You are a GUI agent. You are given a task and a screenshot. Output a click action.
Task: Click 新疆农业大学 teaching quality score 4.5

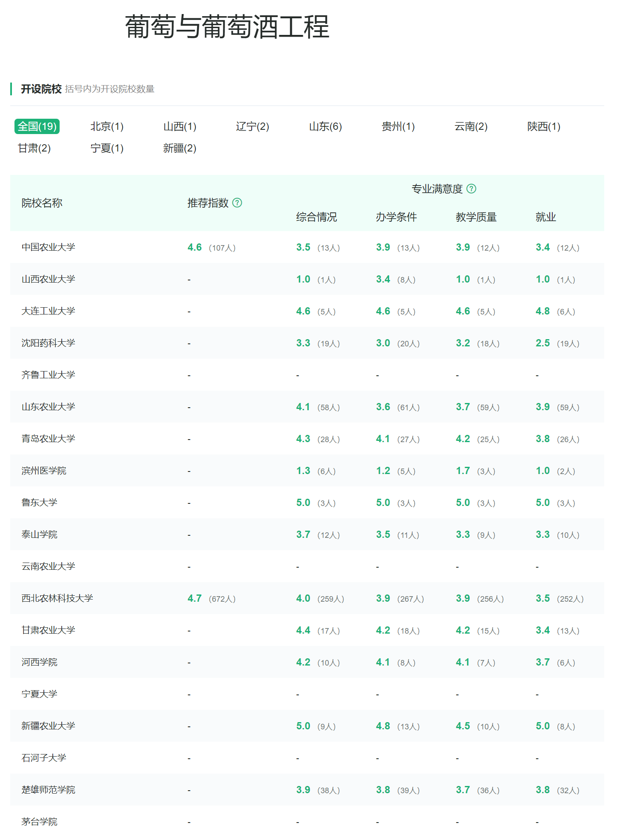point(463,726)
